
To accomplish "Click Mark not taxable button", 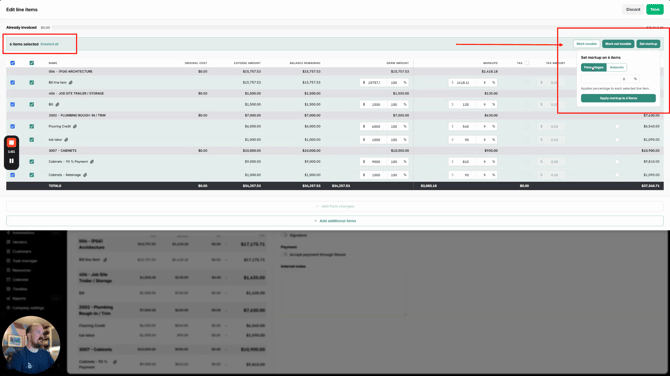I will point(618,44).
